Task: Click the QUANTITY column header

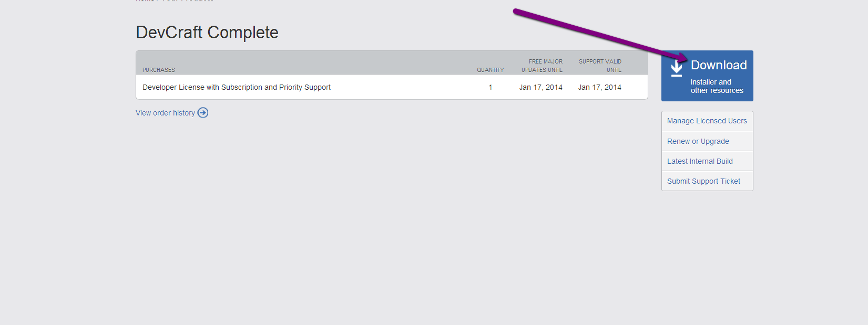Action: point(491,70)
